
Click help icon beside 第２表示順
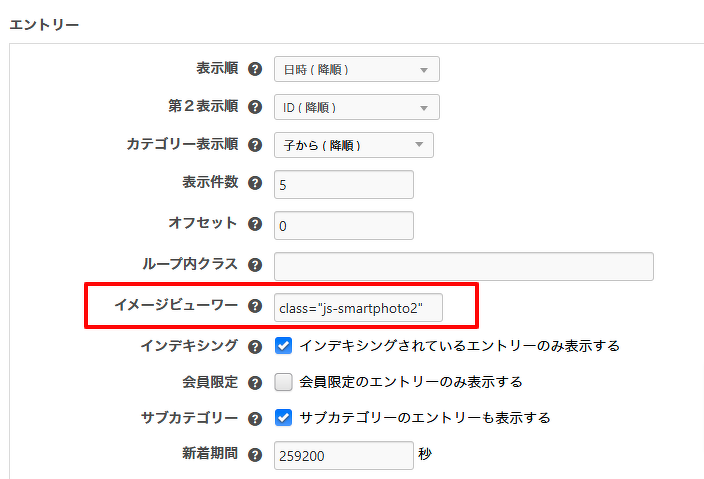[255, 107]
